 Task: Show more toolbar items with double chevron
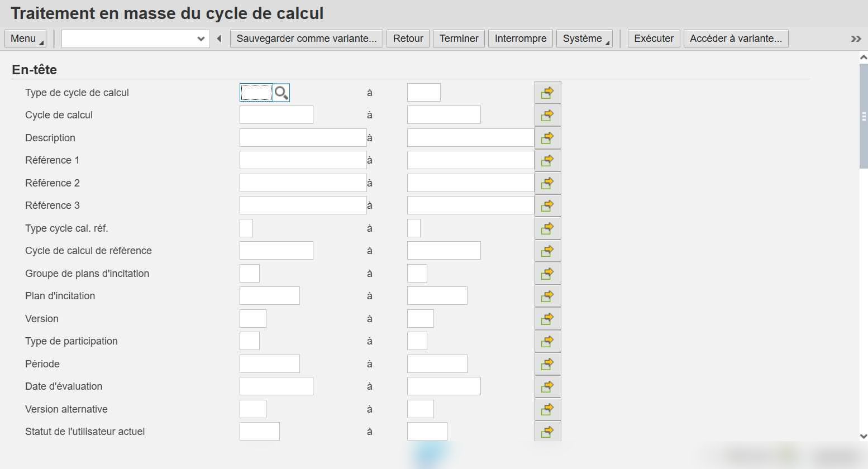tap(856, 39)
